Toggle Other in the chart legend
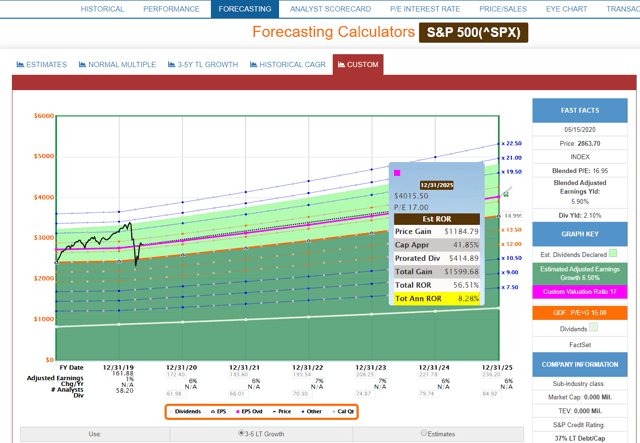Viewport: 640px width, 443px height. (312, 412)
